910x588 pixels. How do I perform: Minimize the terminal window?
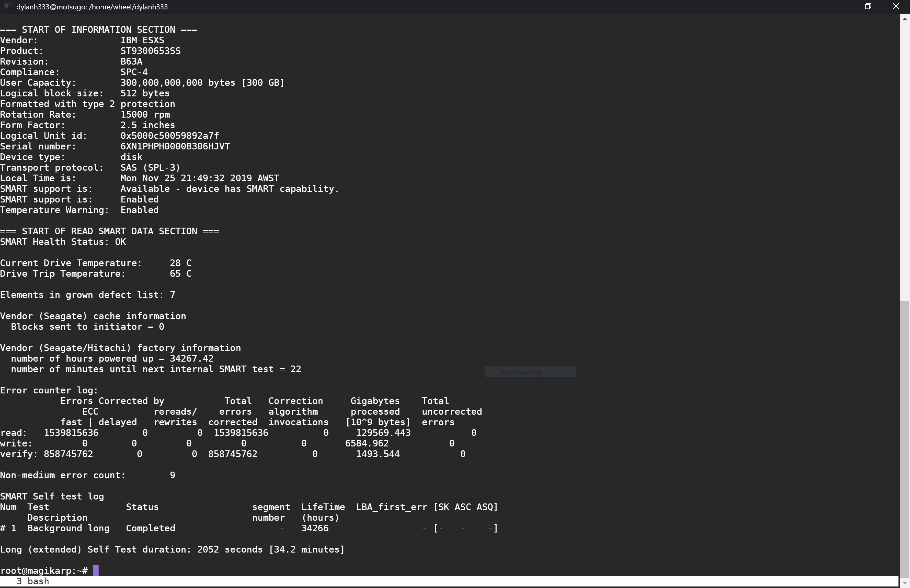point(840,6)
